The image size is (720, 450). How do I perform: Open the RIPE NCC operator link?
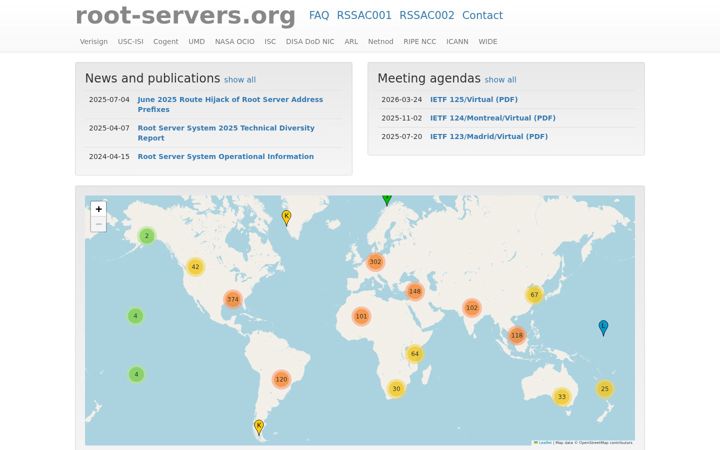[420, 41]
